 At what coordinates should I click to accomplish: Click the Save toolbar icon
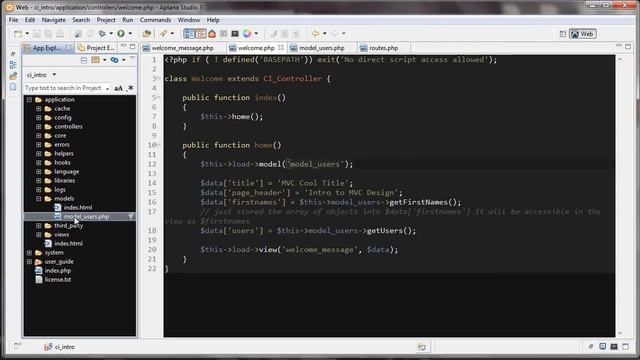pyautogui.click(x=37, y=34)
